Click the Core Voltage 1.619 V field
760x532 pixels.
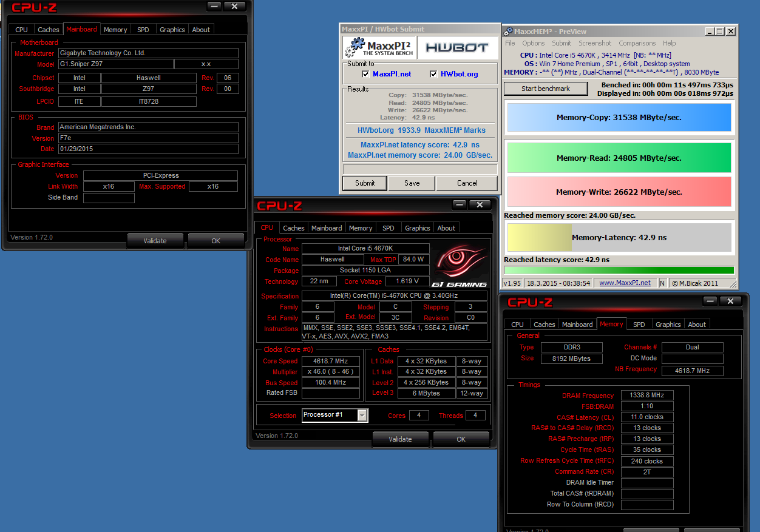[x=407, y=281]
